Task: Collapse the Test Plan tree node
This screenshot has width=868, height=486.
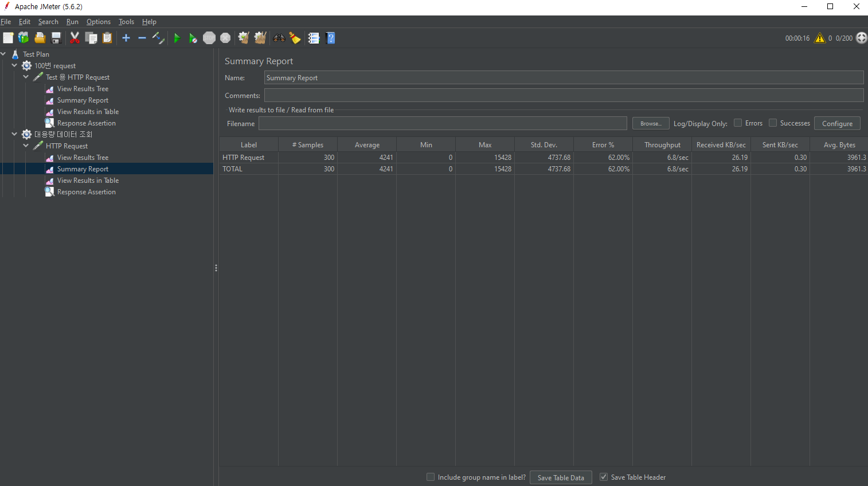Action: tap(3, 54)
